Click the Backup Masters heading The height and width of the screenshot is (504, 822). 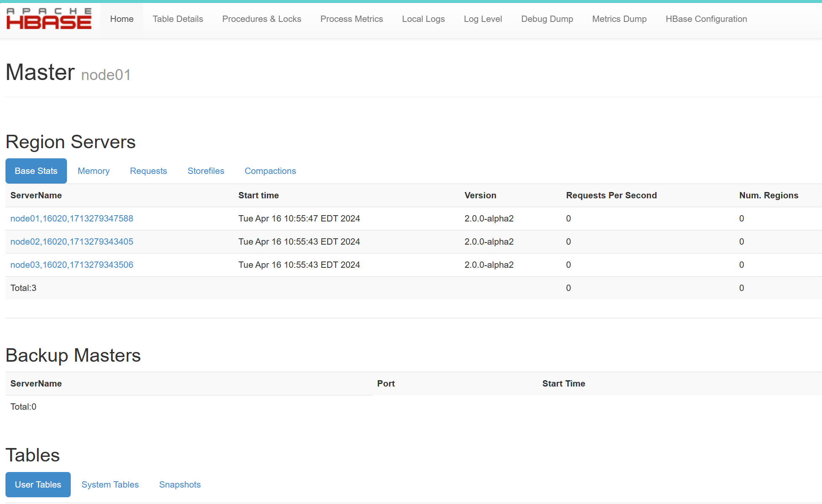tap(73, 355)
